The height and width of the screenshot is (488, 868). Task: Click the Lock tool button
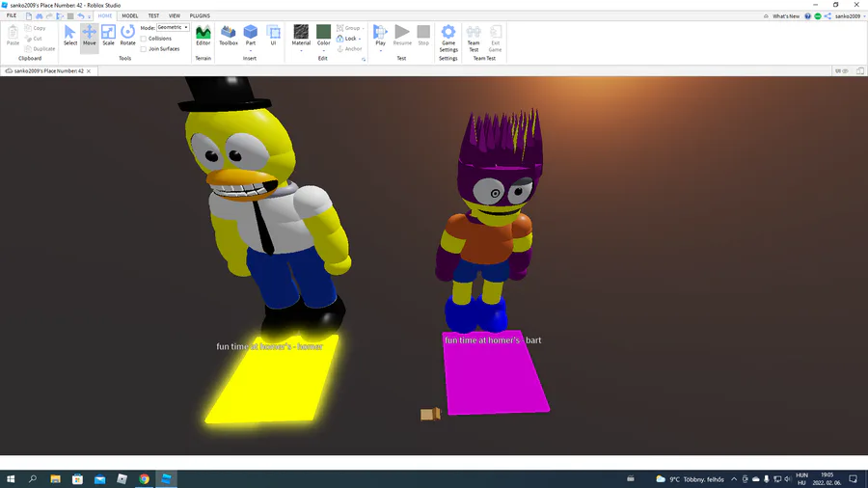(x=346, y=39)
